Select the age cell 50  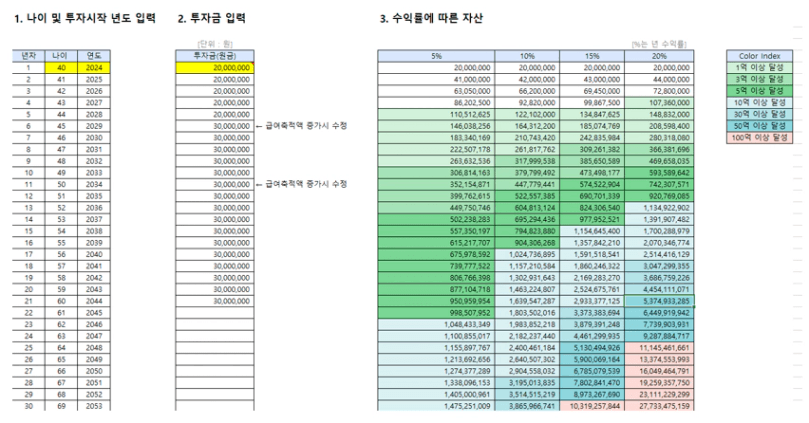(x=61, y=184)
